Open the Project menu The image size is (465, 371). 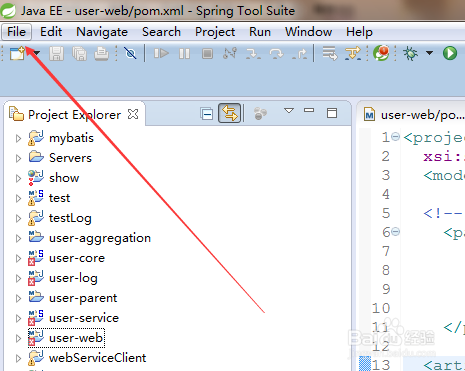(x=215, y=32)
